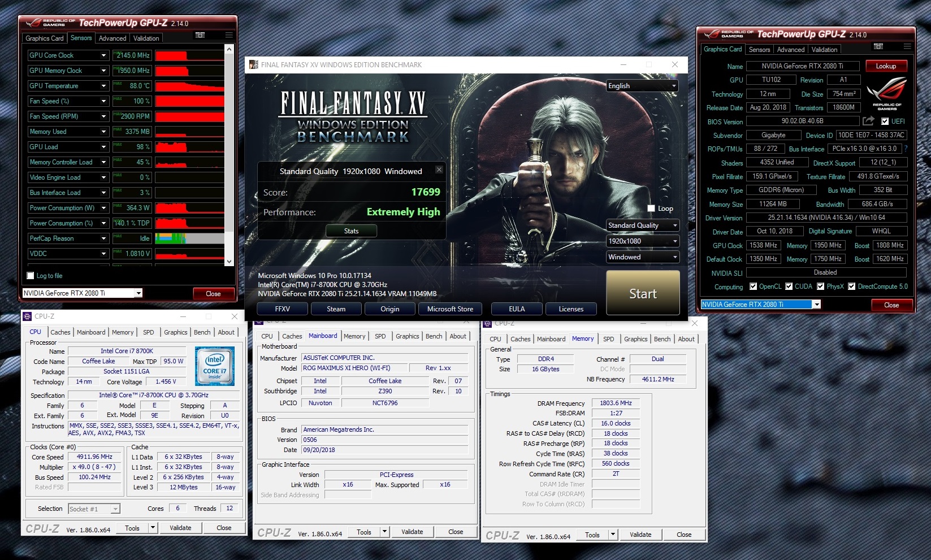Click the FFXV button

click(283, 309)
